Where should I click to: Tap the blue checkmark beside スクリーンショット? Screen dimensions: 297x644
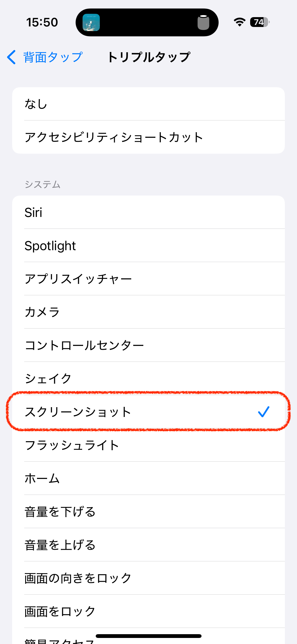click(263, 412)
